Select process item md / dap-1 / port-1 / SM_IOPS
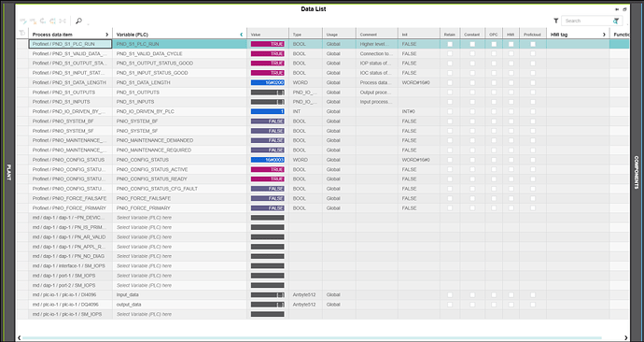The image size is (644, 342). [x=70, y=276]
